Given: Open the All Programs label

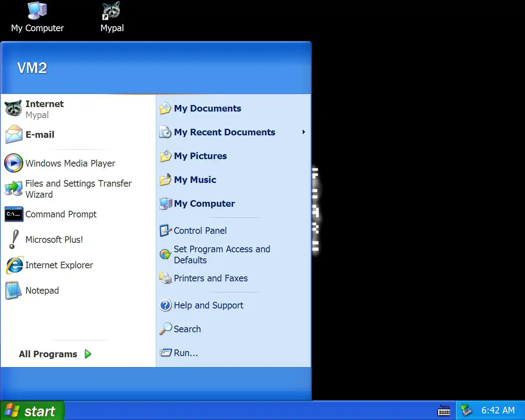Looking at the screenshot, I should coord(48,354).
